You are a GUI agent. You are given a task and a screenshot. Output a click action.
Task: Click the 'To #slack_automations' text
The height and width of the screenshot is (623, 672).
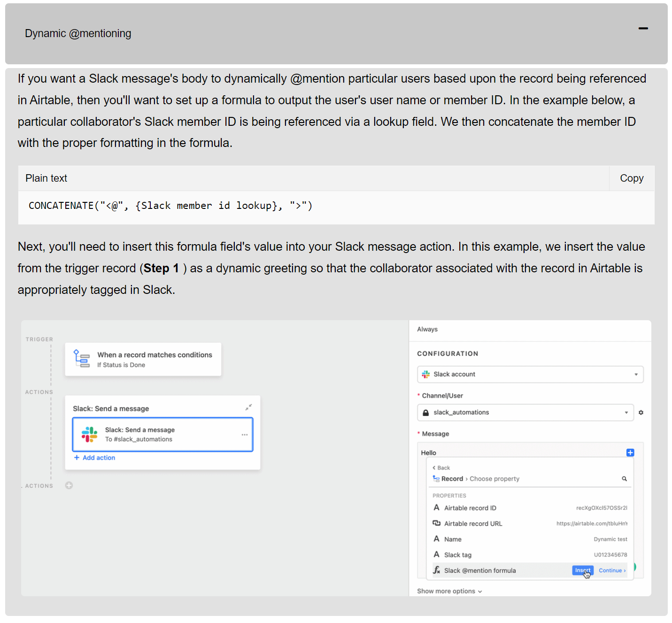point(139,439)
